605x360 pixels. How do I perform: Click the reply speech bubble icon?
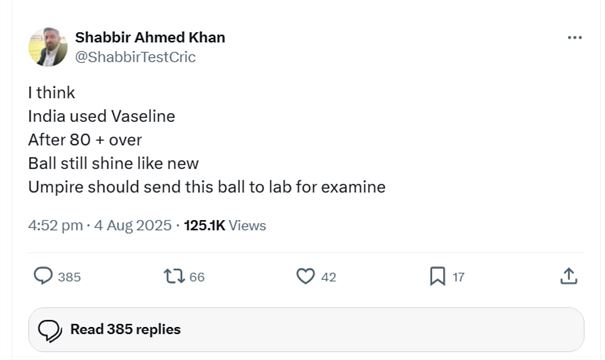(x=43, y=276)
